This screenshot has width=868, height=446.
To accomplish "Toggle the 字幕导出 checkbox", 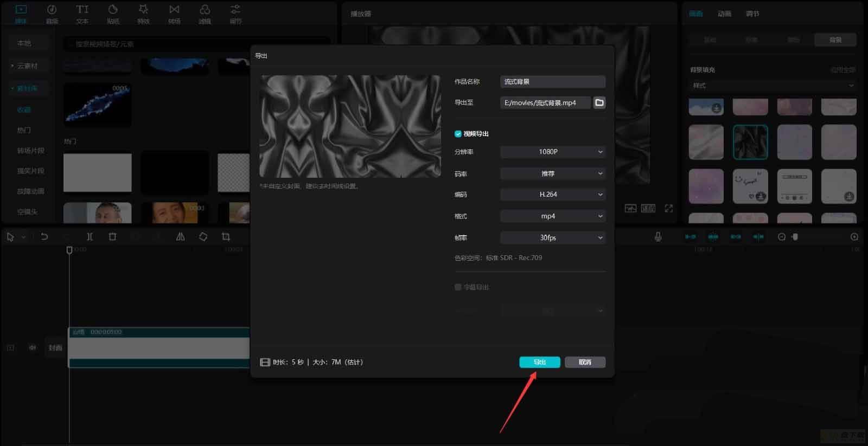I will coord(458,287).
